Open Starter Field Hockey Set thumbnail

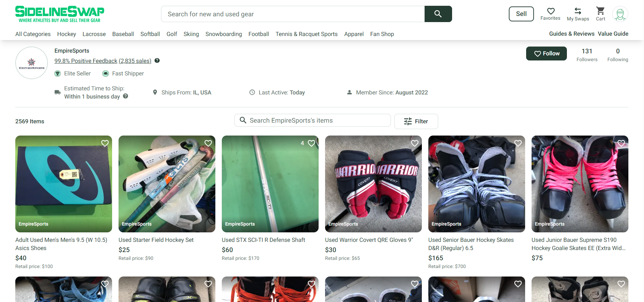click(x=167, y=184)
